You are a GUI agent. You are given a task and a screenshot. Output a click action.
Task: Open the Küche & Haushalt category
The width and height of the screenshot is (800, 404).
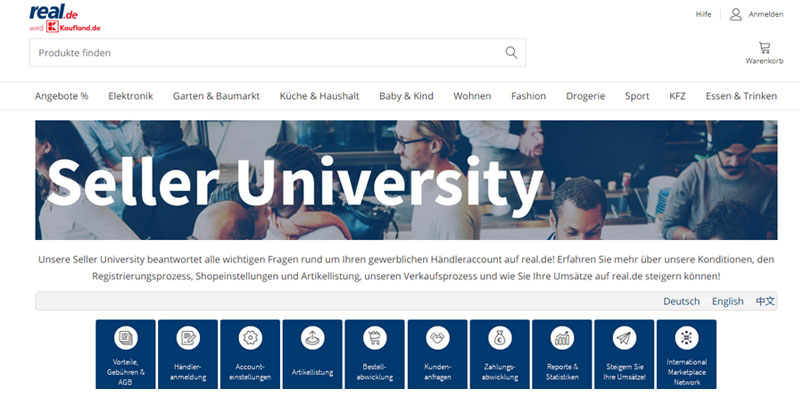pyautogui.click(x=319, y=96)
